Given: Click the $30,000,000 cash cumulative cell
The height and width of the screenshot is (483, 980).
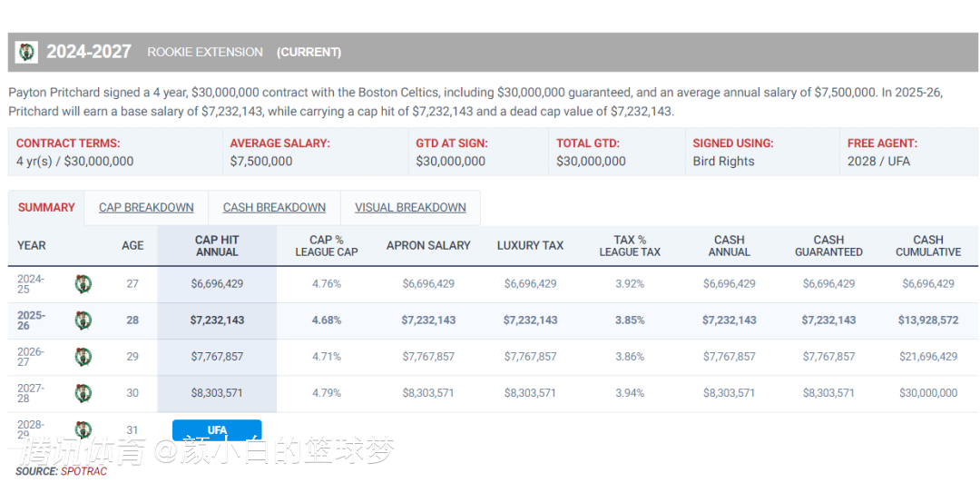Looking at the screenshot, I should (x=928, y=393).
